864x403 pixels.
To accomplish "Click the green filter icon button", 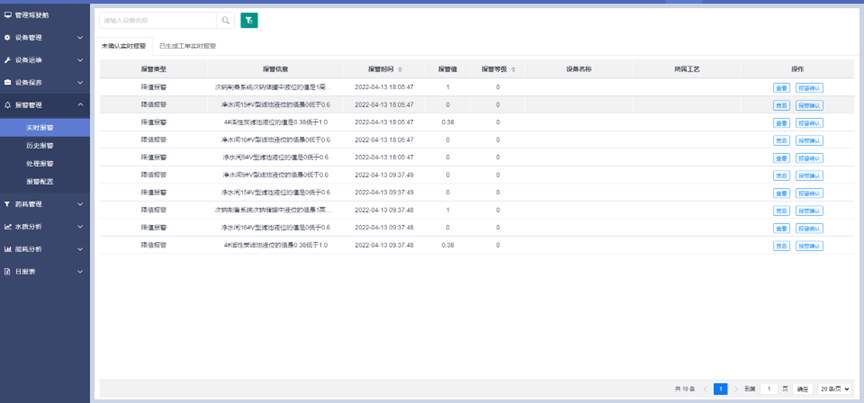I will click(x=249, y=20).
